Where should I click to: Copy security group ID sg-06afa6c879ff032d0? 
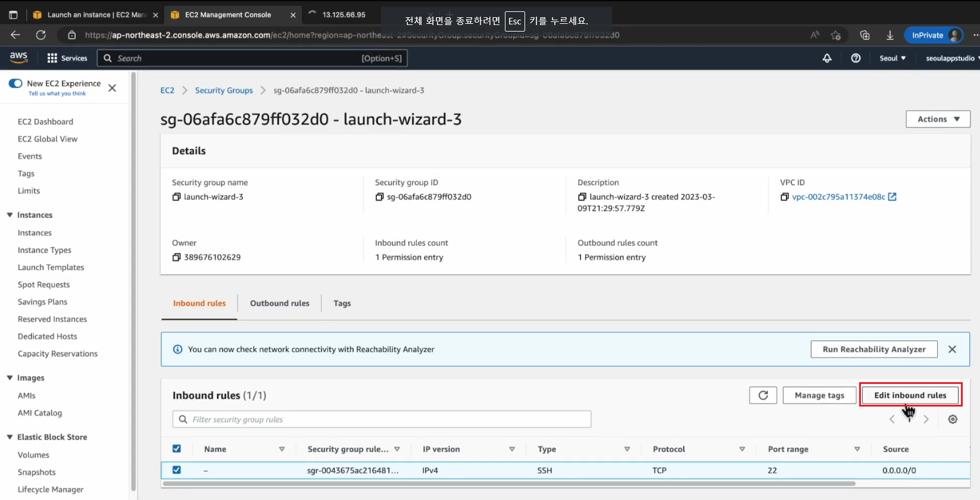click(379, 197)
